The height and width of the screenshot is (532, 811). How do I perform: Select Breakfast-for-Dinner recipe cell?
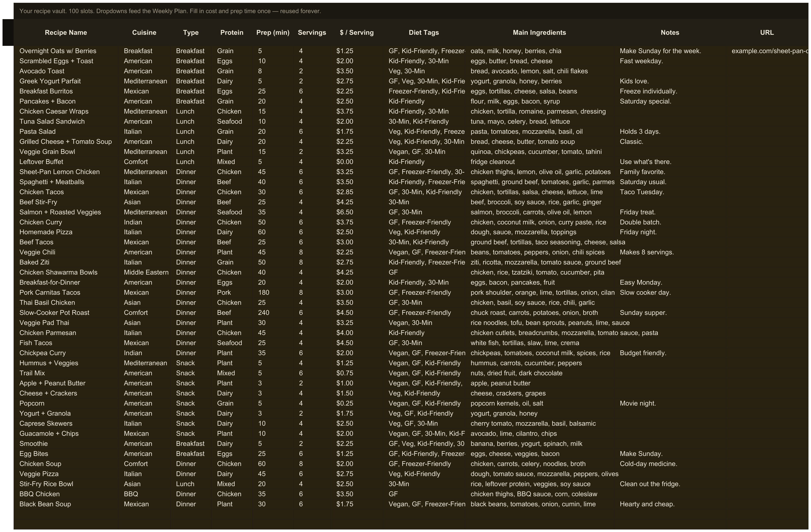tap(66, 283)
